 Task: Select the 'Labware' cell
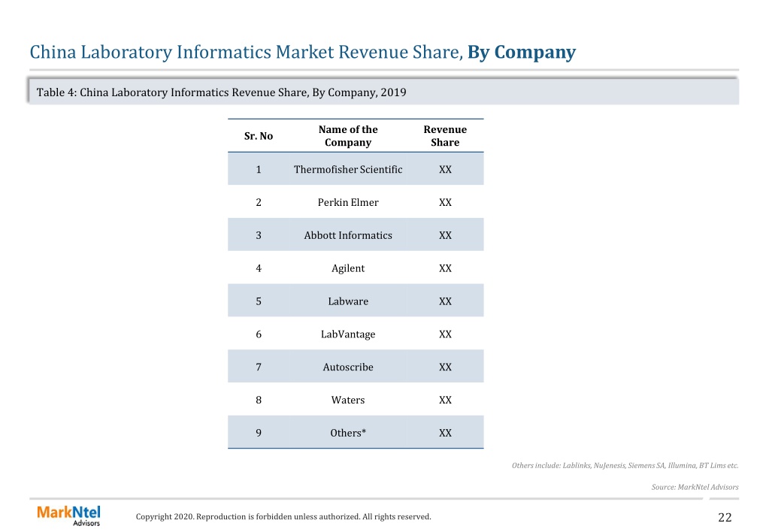coord(348,301)
